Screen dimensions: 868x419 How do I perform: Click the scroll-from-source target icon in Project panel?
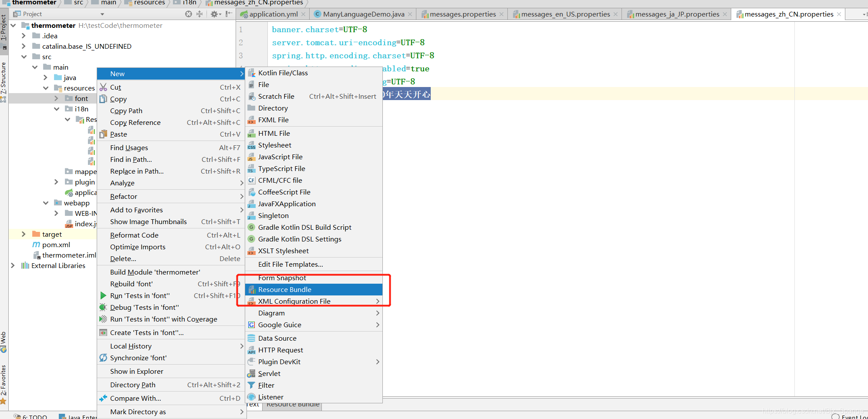[188, 14]
